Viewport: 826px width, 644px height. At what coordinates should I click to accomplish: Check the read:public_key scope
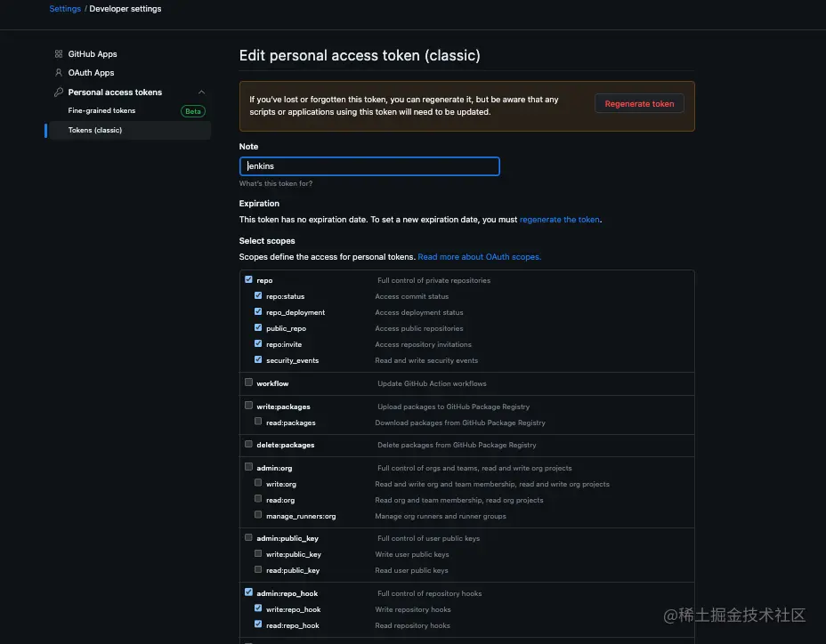click(258, 570)
